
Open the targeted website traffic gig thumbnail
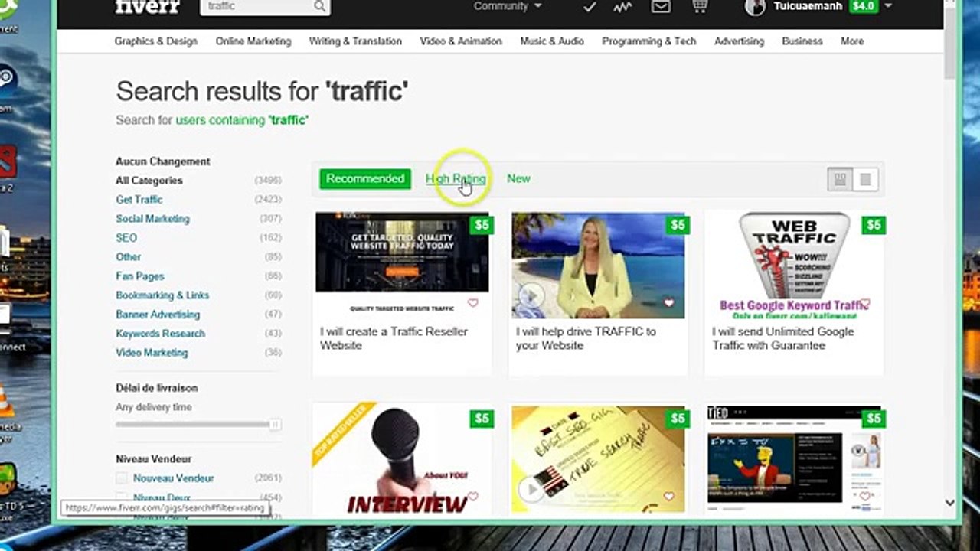(402, 265)
